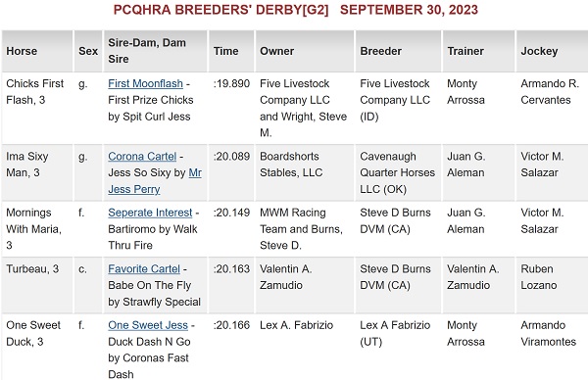Select jockey Ruben Lozano cell
588x380 pixels.
(x=552, y=285)
